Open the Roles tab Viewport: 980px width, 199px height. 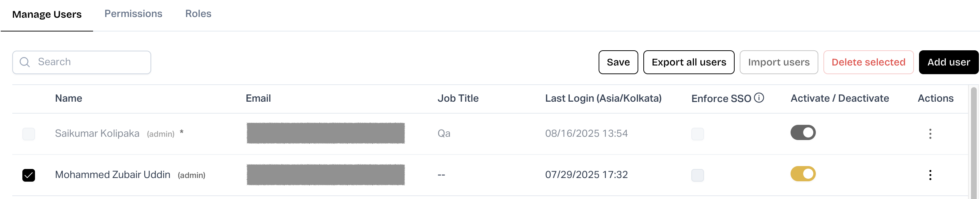(x=198, y=14)
